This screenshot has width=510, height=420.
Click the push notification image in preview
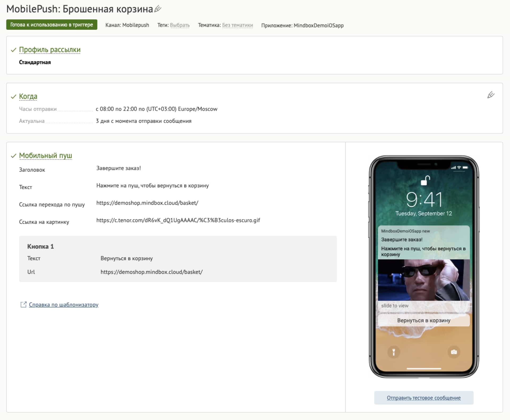pos(423,280)
